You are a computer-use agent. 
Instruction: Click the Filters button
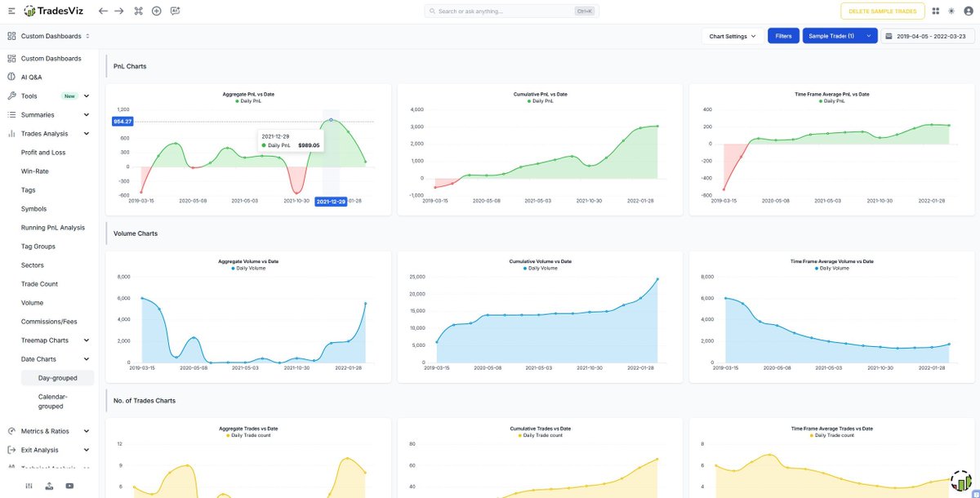[783, 36]
